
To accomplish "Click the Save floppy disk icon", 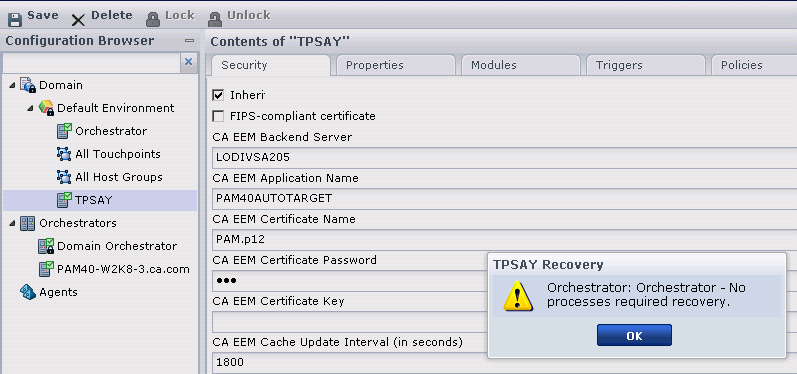I will click(15, 19).
